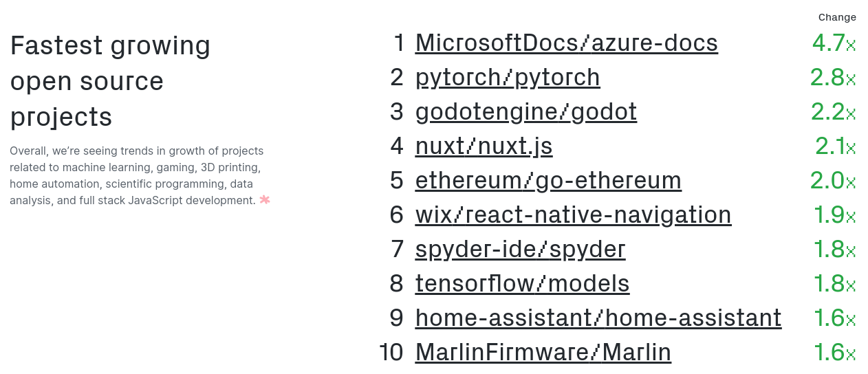
Task: Click the Change column header
Action: tap(837, 17)
